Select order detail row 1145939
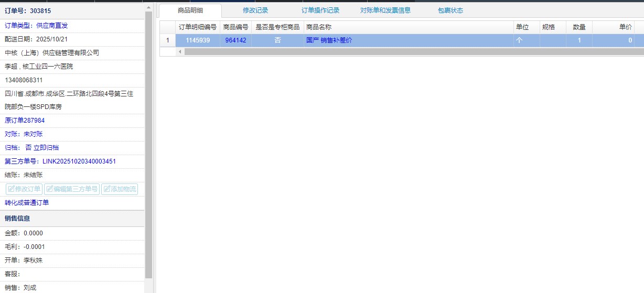Image resolution: width=644 pixels, height=293 pixels. (x=198, y=40)
